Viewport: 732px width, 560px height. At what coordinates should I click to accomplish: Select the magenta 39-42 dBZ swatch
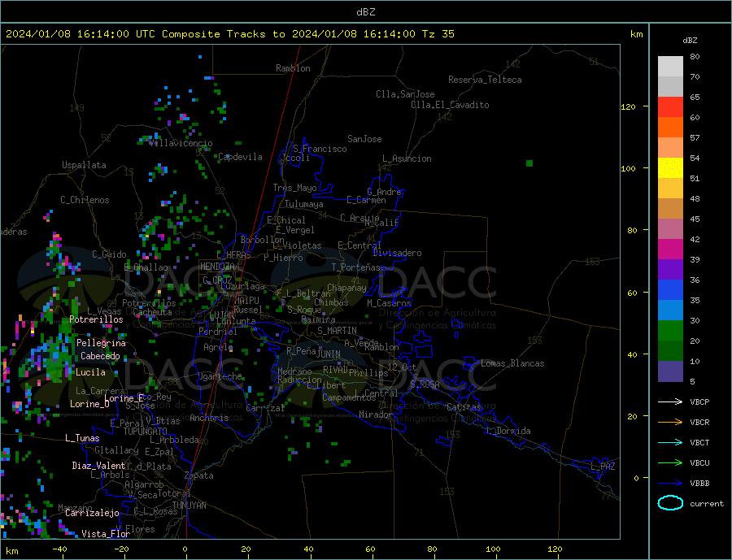670,250
